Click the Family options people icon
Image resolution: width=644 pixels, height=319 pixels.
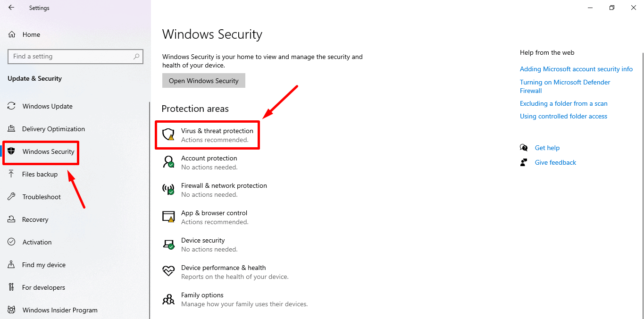pyautogui.click(x=168, y=299)
